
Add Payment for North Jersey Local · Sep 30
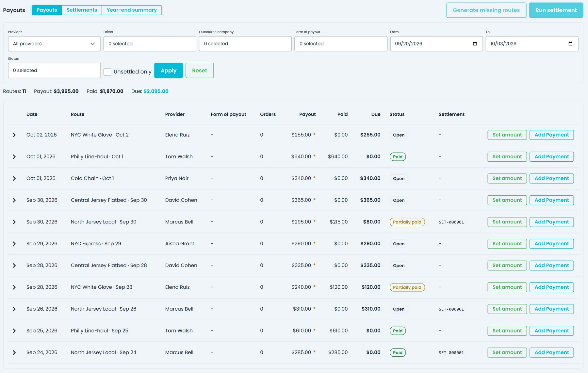pos(551,222)
